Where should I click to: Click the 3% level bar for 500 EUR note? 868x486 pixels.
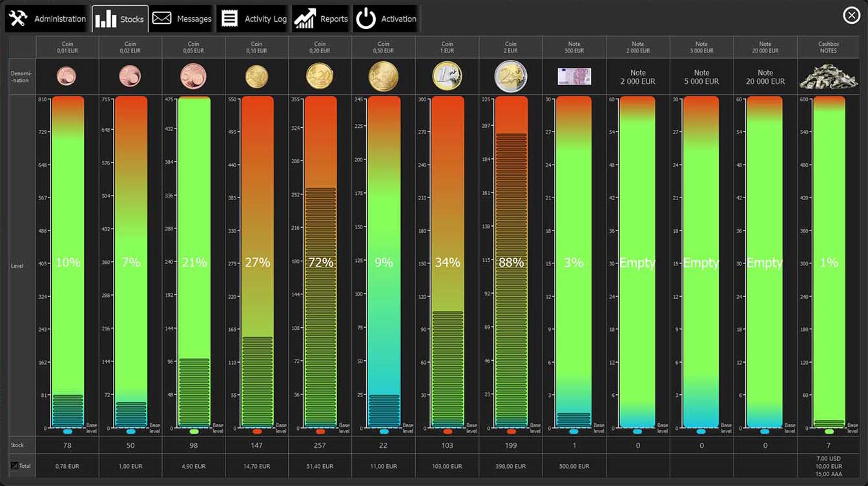[x=573, y=262]
